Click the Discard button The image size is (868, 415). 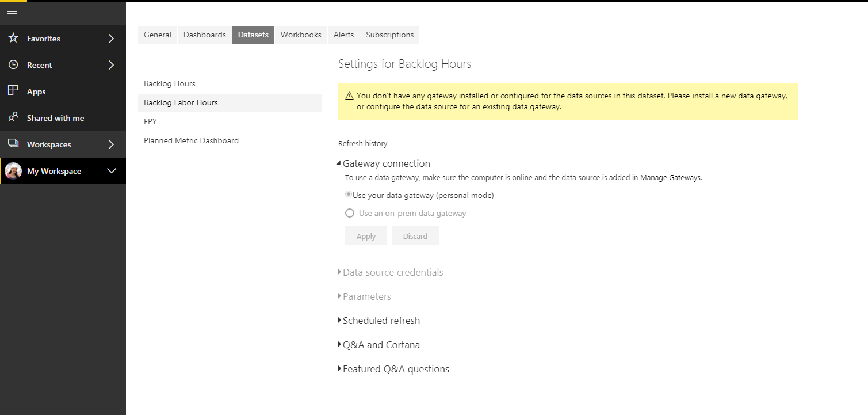pos(415,236)
